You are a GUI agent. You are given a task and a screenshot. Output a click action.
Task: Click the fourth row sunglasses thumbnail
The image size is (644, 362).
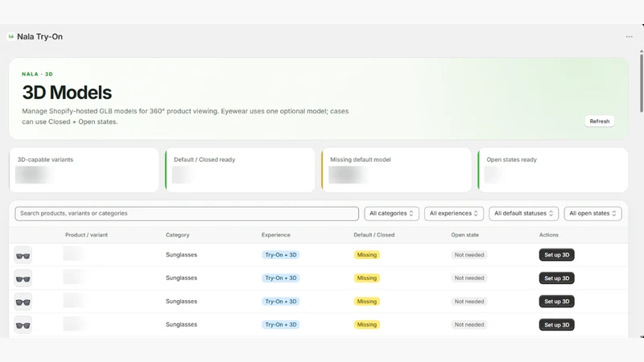pos(23,325)
